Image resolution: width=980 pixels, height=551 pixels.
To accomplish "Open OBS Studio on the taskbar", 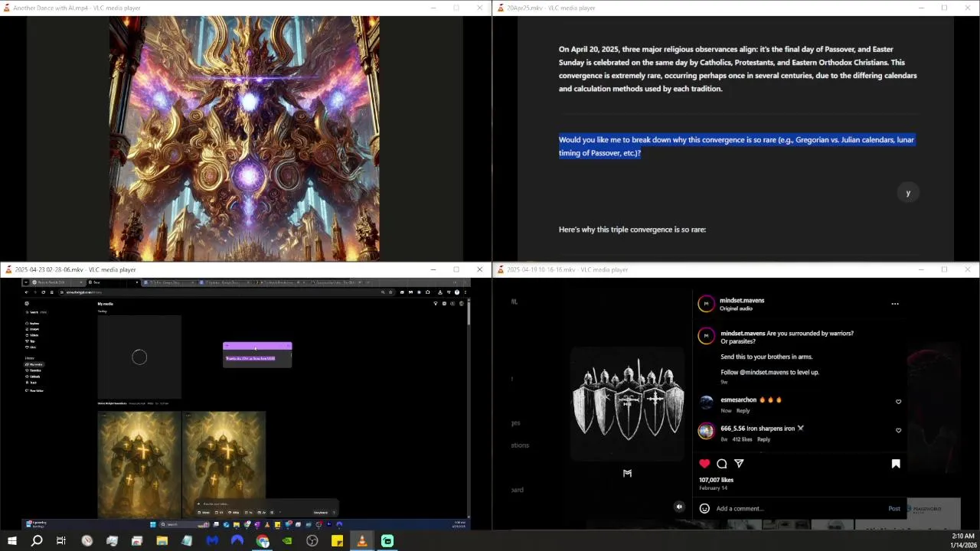I will click(x=312, y=541).
